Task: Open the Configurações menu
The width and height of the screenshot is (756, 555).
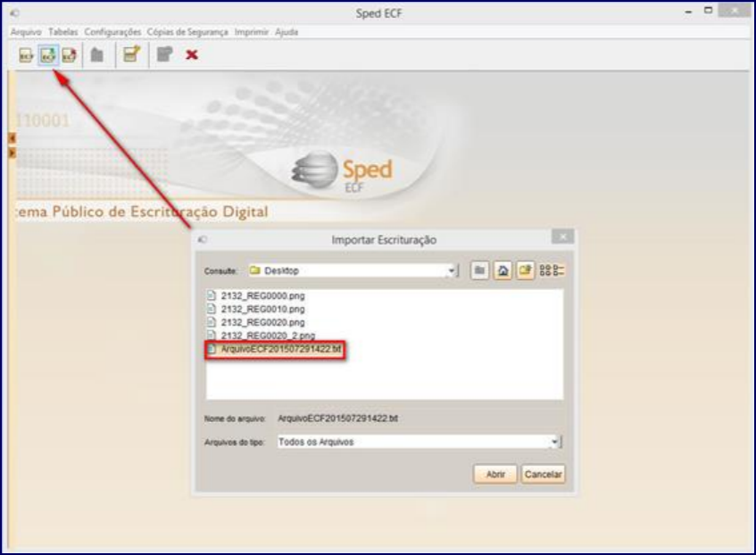Action: (x=112, y=32)
